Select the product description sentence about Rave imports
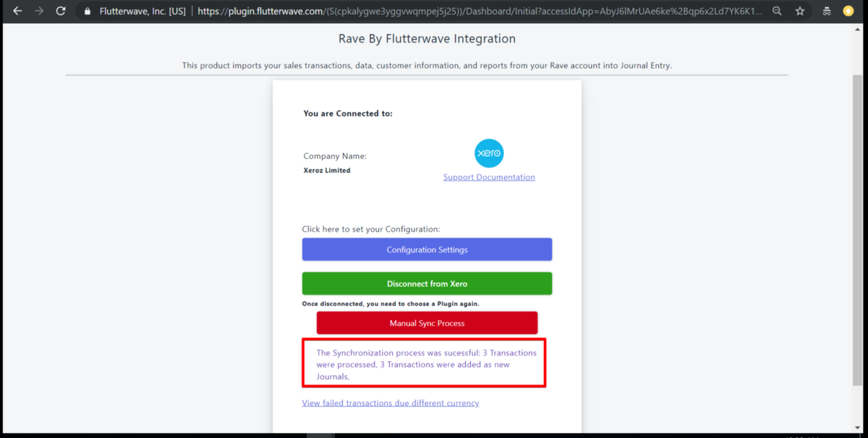The height and width of the screenshot is (438, 868). 427,65
